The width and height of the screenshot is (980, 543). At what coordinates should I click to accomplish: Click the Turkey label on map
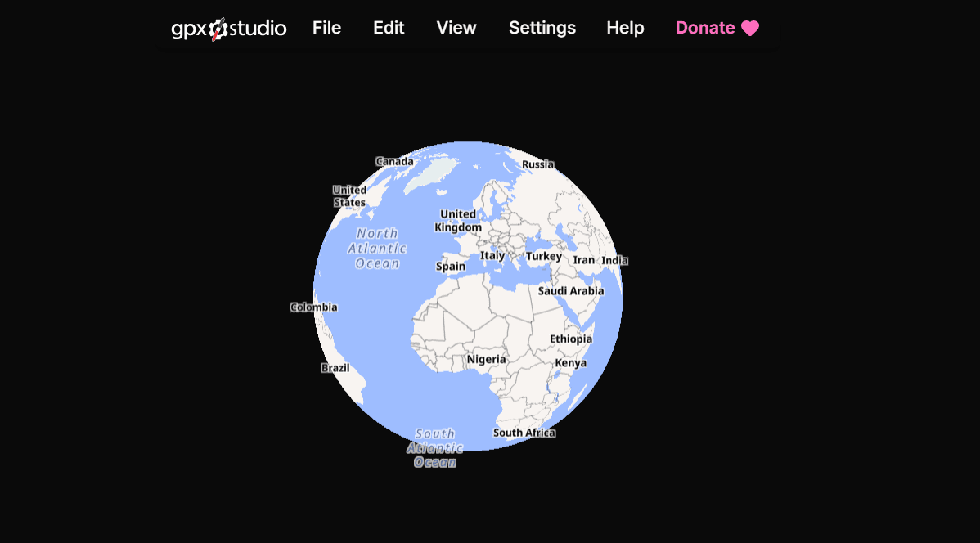(x=544, y=256)
